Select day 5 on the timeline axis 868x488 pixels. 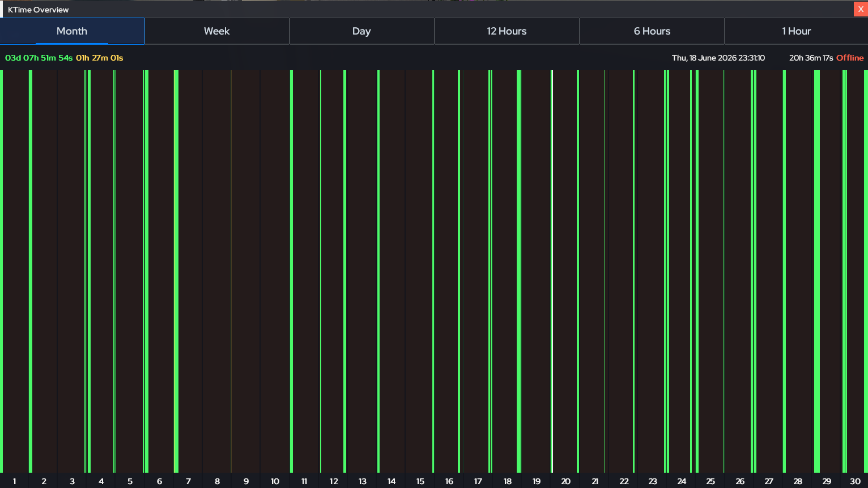point(130,481)
